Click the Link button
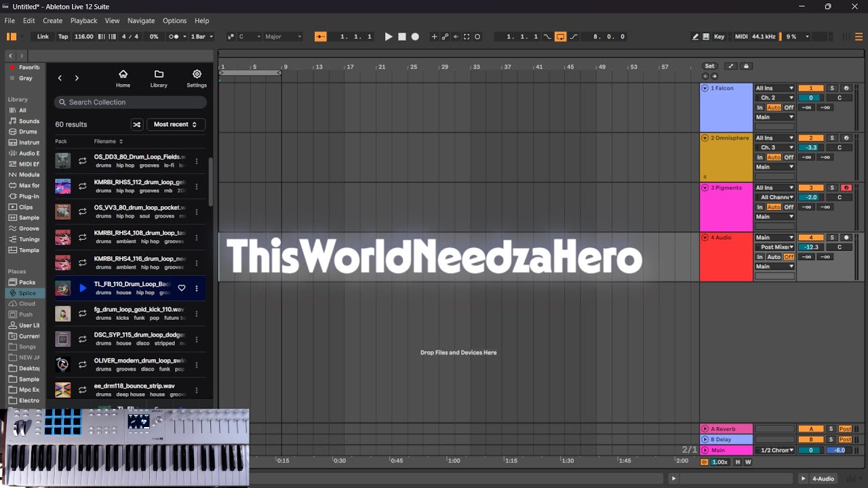Image resolution: width=868 pixels, height=488 pixels. click(43, 37)
